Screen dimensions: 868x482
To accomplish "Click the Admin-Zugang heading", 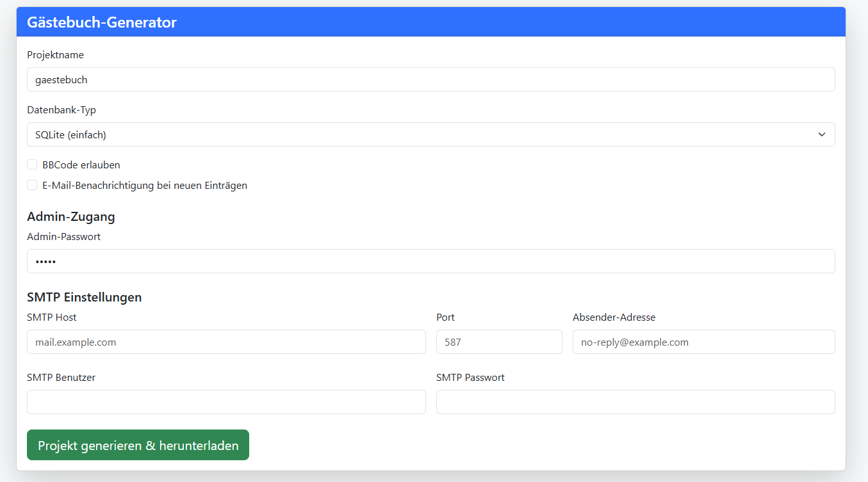I will (x=71, y=216).
